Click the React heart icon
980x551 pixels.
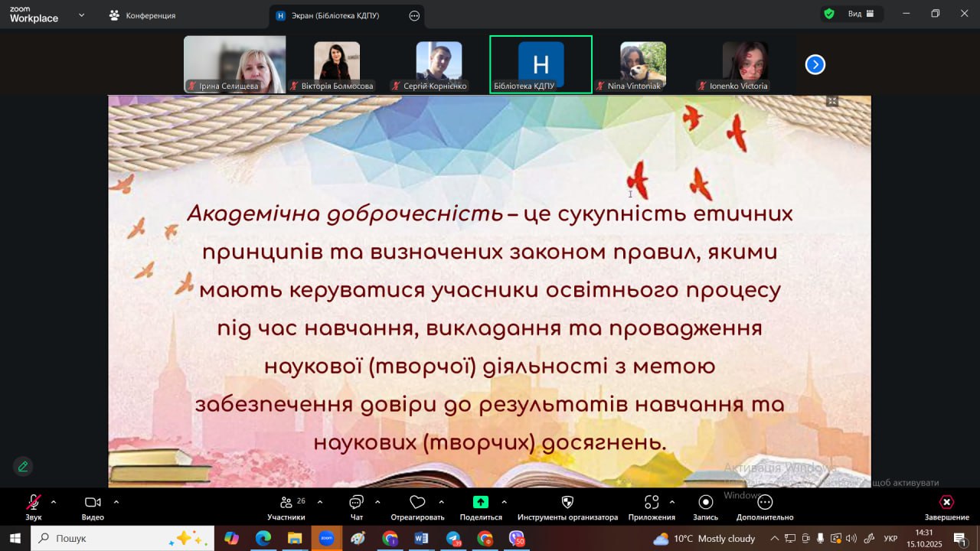click(x=417, y=503)
